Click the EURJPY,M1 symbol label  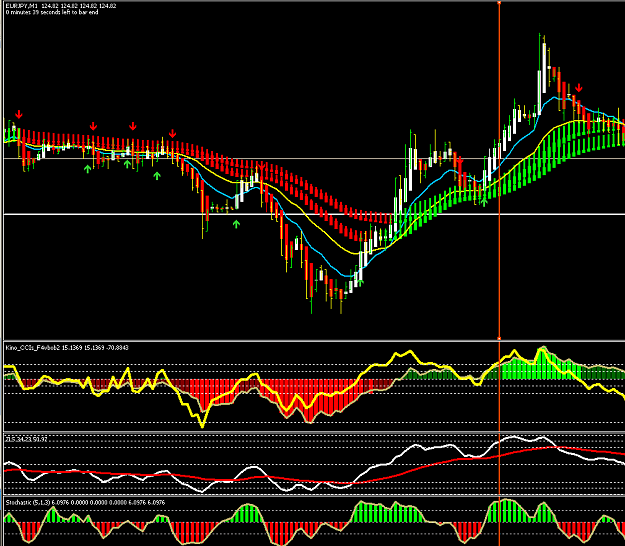pyautogui.click(x=20, y=6)
